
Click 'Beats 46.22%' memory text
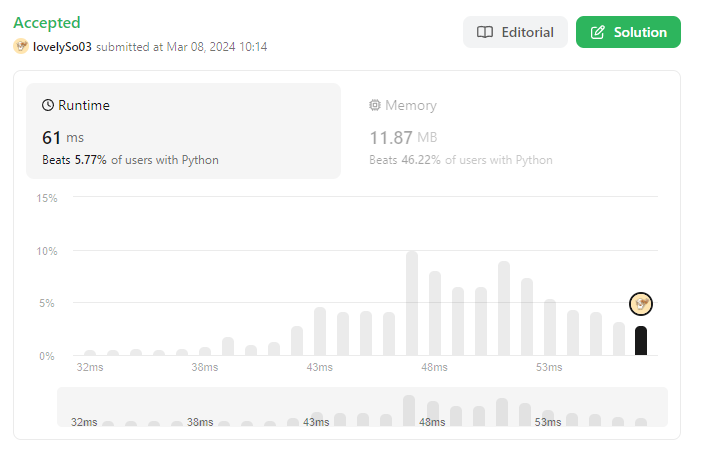point(405,160)
